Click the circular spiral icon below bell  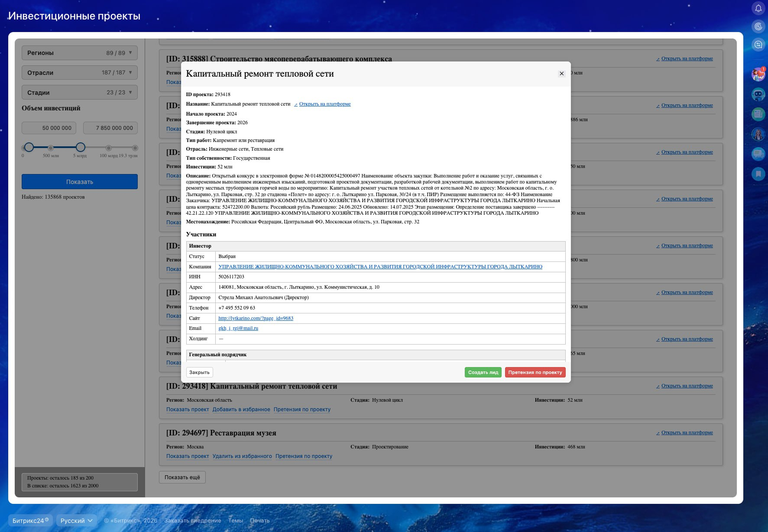[758, 26]
